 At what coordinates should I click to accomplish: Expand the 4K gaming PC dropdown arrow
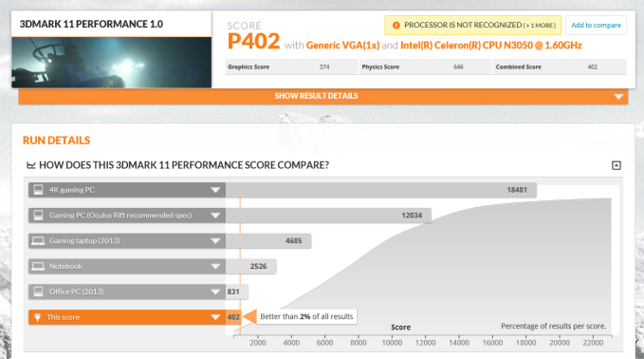point(215,190)
